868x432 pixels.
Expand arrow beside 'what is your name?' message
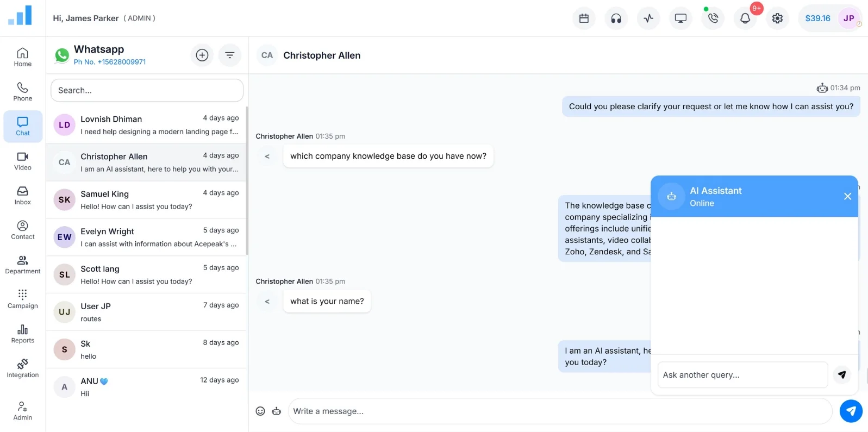tap(267, 302)
